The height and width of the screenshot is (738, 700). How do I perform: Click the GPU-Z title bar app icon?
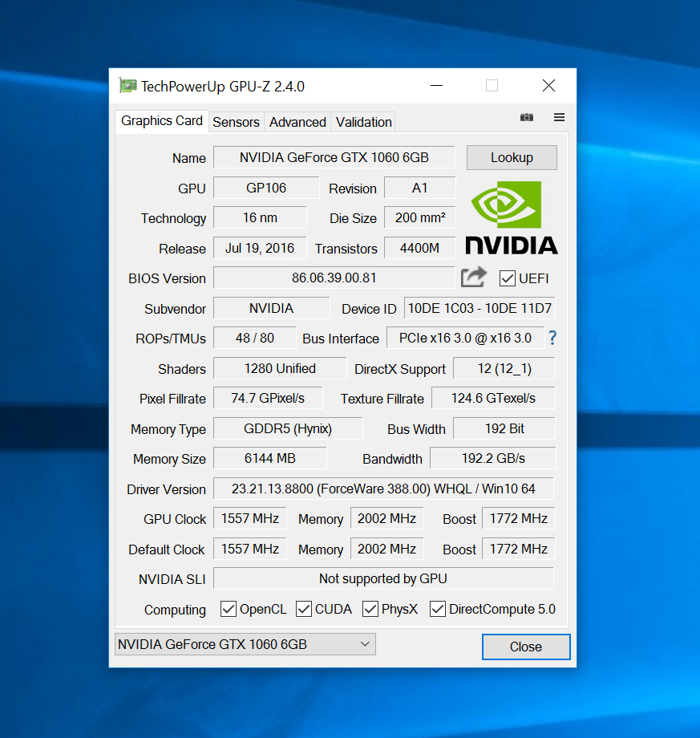[x=127, y=85]
